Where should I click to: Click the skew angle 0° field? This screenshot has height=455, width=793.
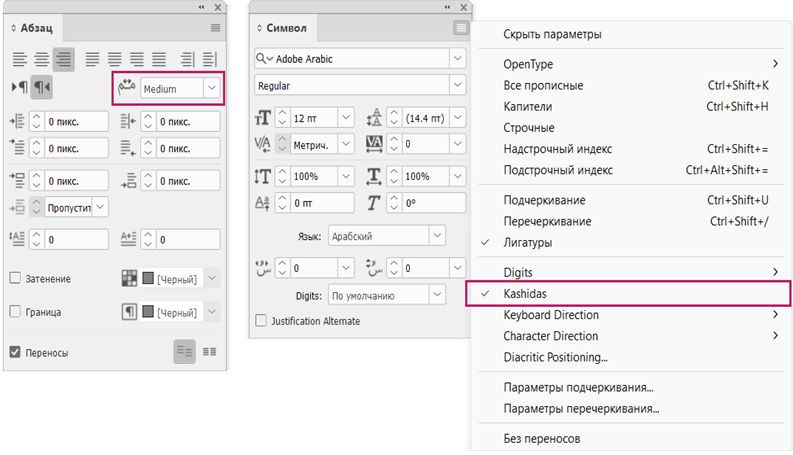[x=434, y=203]
